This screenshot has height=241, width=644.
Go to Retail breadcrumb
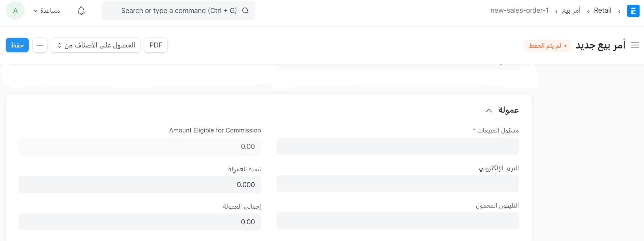click(602, 11)
